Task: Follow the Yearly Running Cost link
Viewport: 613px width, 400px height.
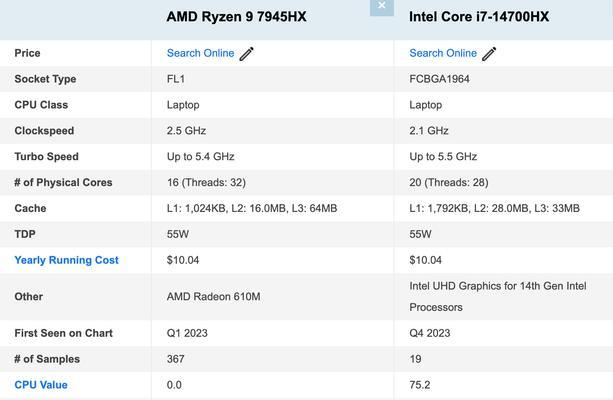Action: click(x=66, y=260)
